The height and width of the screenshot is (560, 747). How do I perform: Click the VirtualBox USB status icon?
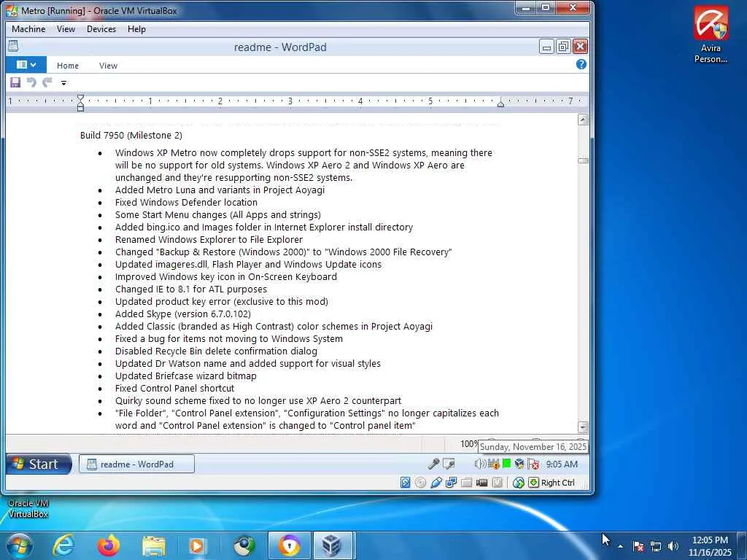click(x=436, y=483)
